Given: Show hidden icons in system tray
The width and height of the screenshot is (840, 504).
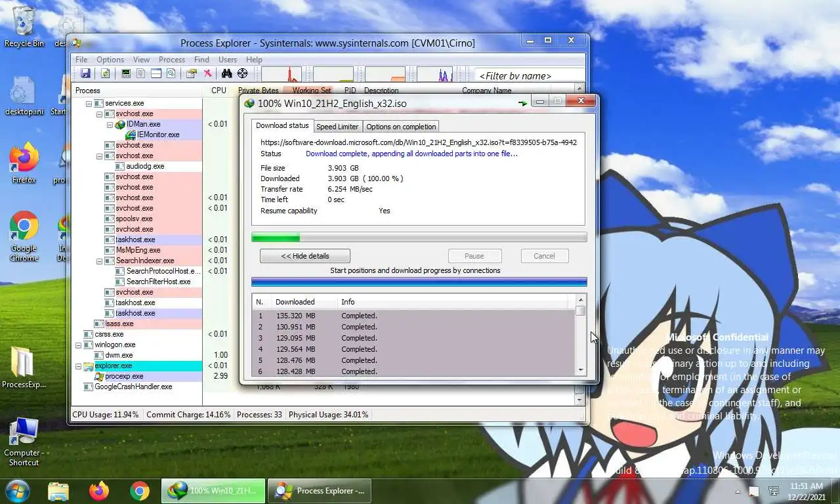Looking at the screenshot, I should tap(738, 491).
